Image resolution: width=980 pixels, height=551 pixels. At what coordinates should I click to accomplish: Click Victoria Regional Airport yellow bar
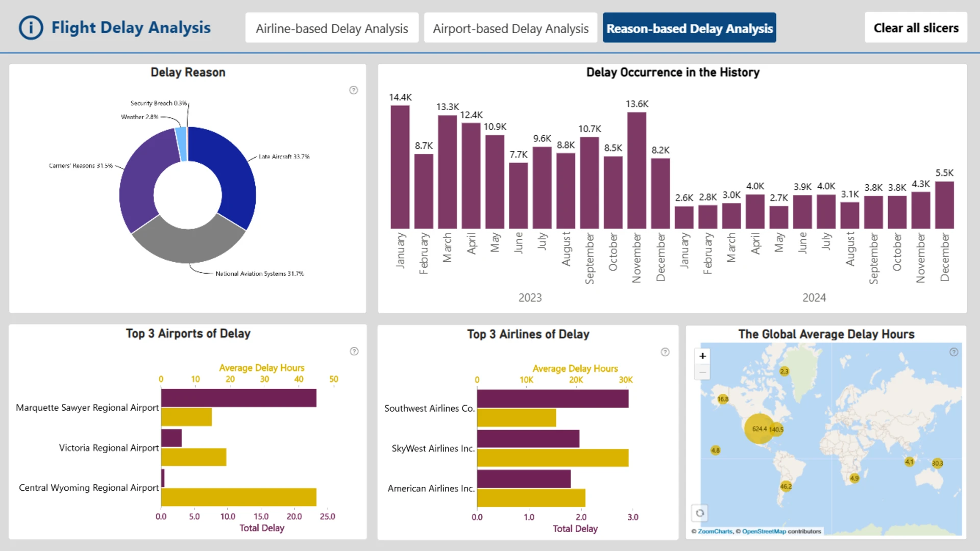pos(194,457)
